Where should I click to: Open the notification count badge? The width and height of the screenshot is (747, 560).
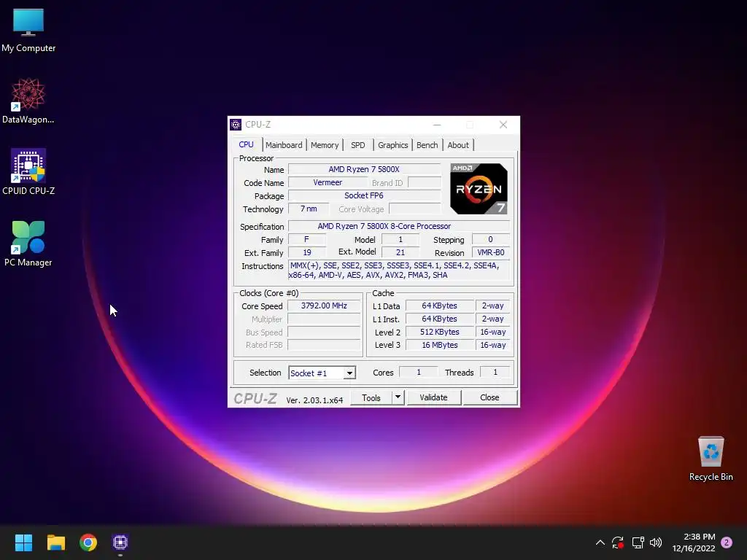pos(727,542)
